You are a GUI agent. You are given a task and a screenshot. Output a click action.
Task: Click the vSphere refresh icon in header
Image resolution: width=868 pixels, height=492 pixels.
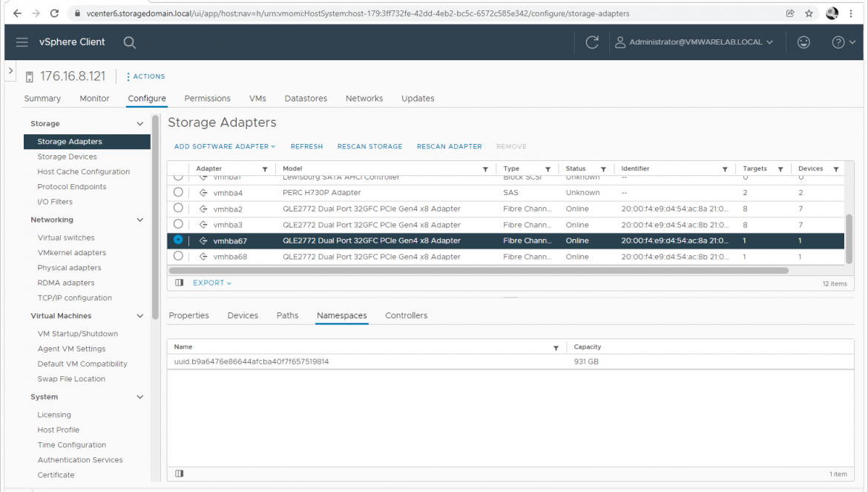pyautogui.click(x=592, y=42)
